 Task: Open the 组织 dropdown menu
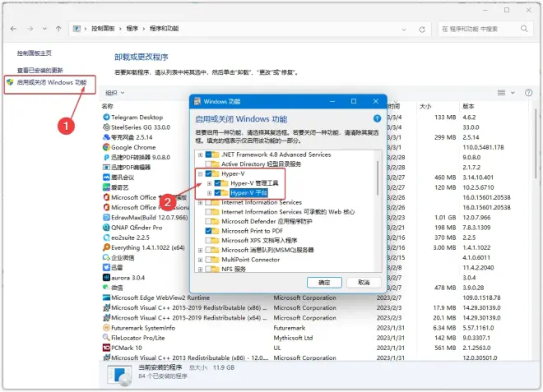point(115,93)
